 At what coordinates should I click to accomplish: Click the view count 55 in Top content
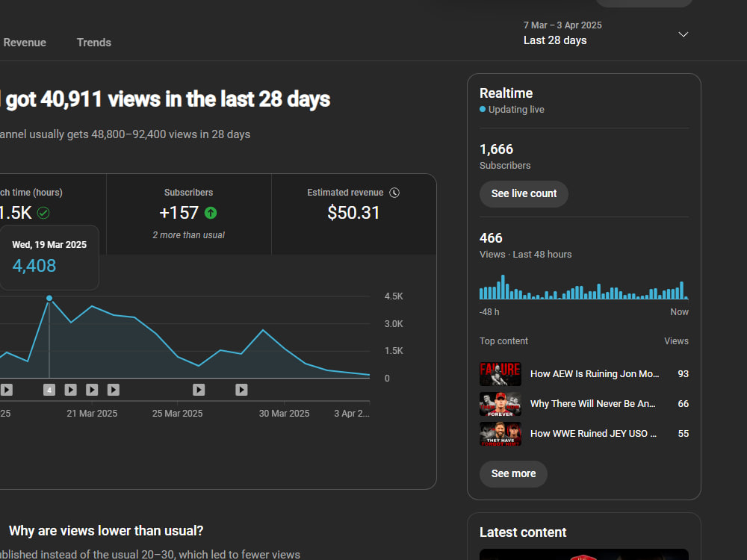click(684, 434)
